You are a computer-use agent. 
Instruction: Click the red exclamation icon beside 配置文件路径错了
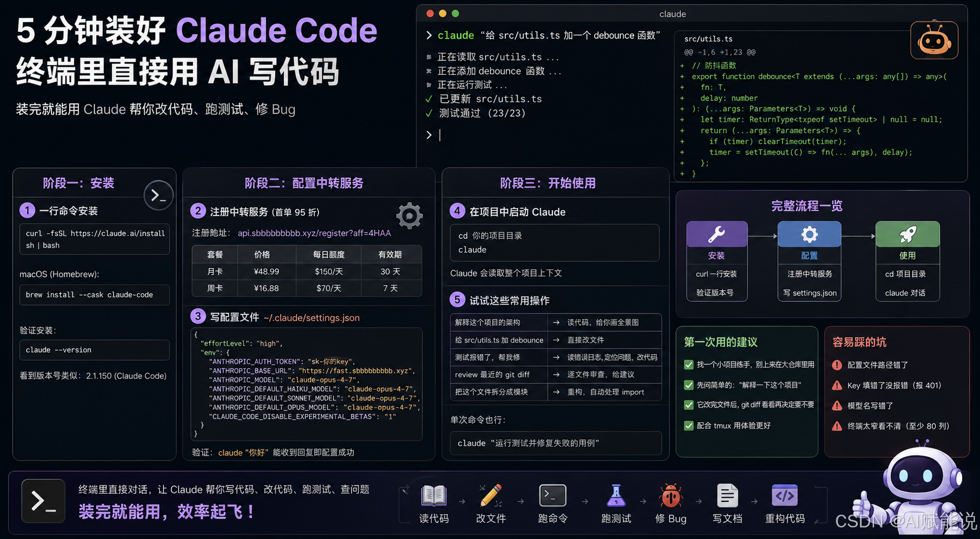coord(837,365)
